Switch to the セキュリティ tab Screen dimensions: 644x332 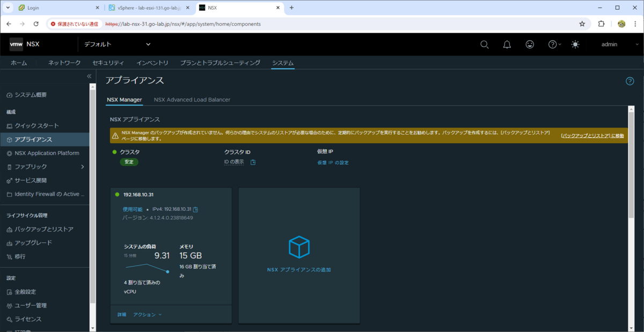[x=108, y=63]
